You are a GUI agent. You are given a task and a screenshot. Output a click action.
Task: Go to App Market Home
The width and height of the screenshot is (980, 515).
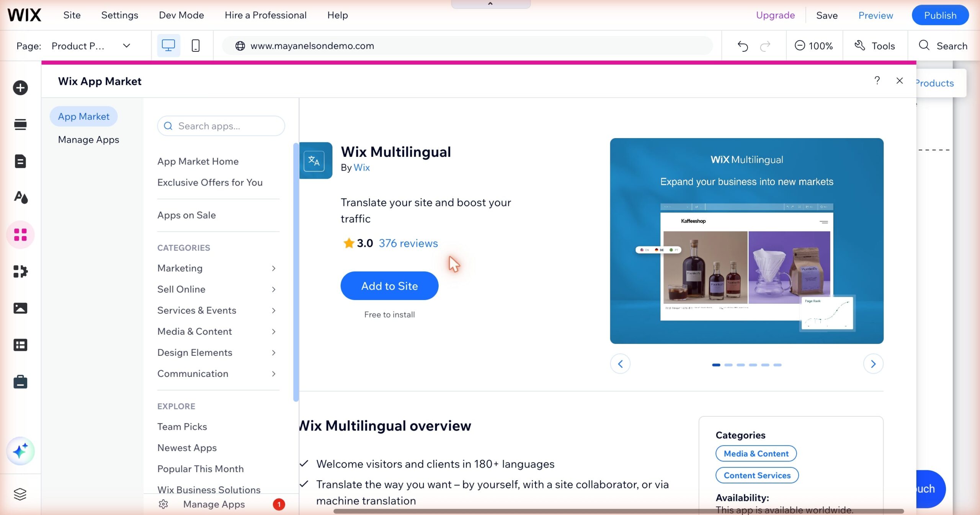198,161
